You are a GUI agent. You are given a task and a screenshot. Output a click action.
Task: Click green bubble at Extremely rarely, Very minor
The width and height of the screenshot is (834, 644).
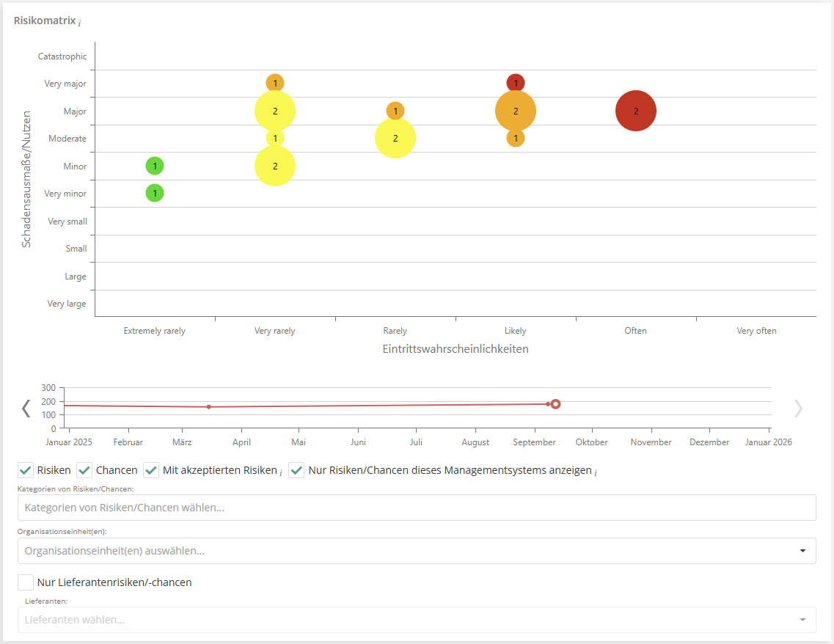tap(155, 193)
